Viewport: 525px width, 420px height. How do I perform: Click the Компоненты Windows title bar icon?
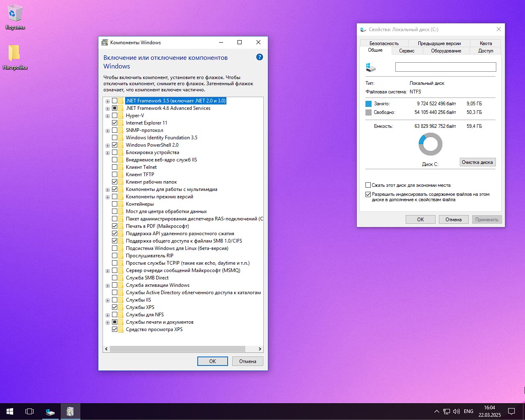tap(105, 43)
